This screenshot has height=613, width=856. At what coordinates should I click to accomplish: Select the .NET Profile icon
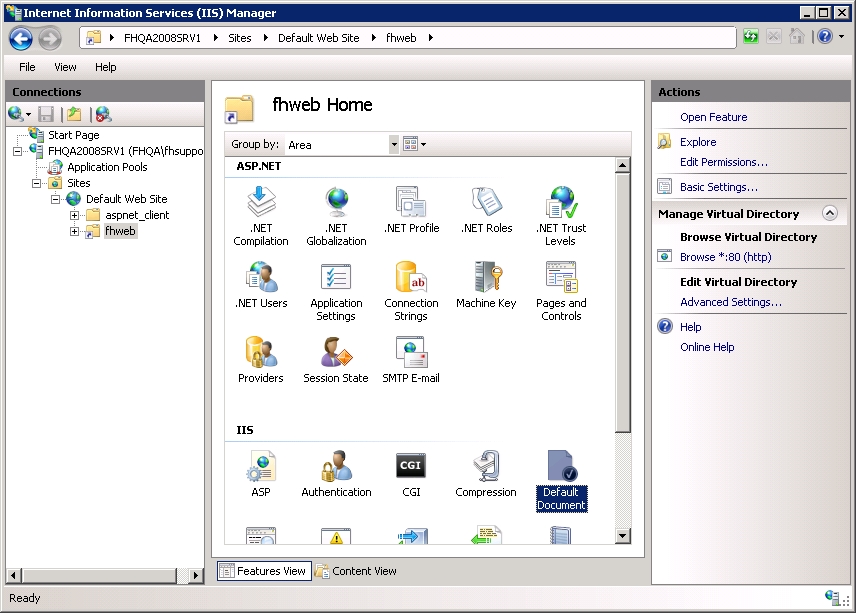click(x=411, y=210)
